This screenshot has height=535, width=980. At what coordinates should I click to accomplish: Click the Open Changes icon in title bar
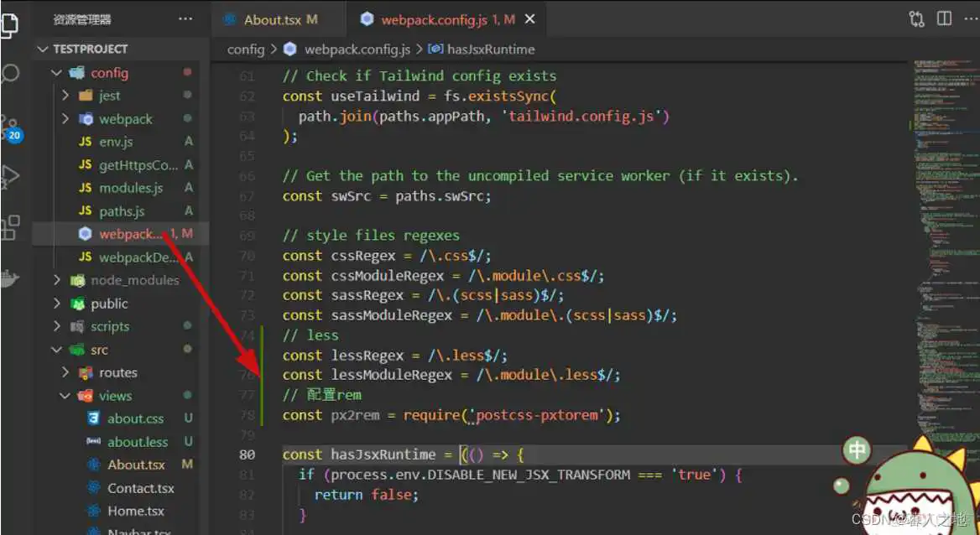(915, 18)
